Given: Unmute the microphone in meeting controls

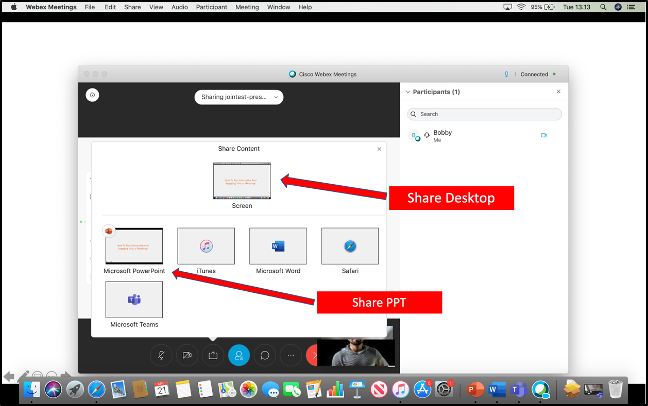Looking at the screenshot, I should tap(161, 355).
